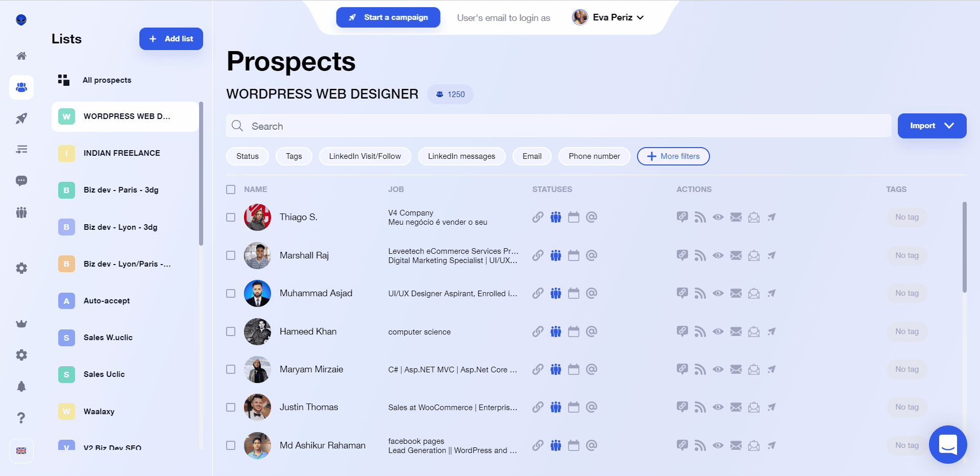
Task: Open the Queue list icon in sidebar
Action: pyautogui.click(x=21, y=150)
